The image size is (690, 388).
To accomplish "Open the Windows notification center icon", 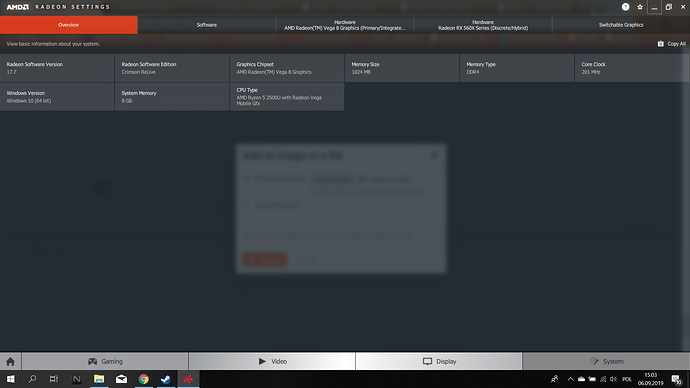I will 677,379.
